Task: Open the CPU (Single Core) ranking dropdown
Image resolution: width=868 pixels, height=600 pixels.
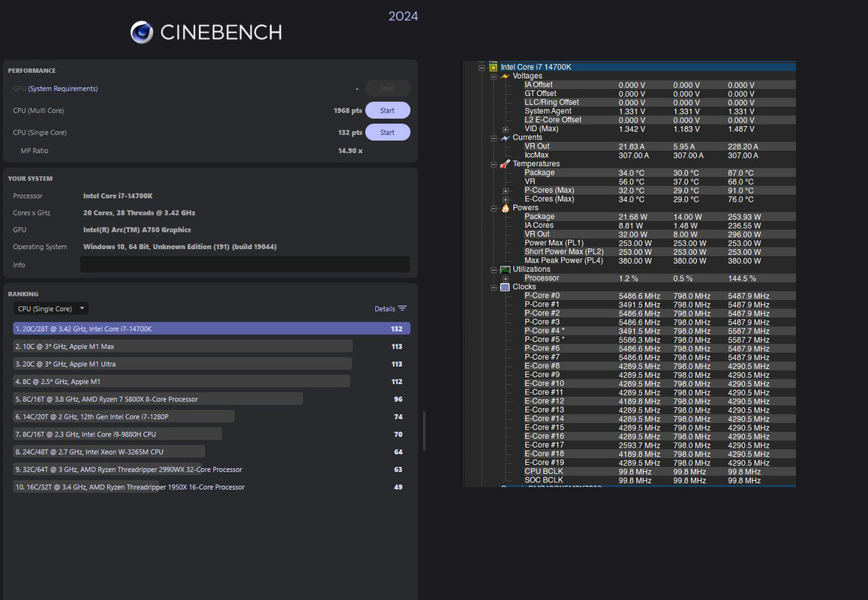Action: click(50, 308)
